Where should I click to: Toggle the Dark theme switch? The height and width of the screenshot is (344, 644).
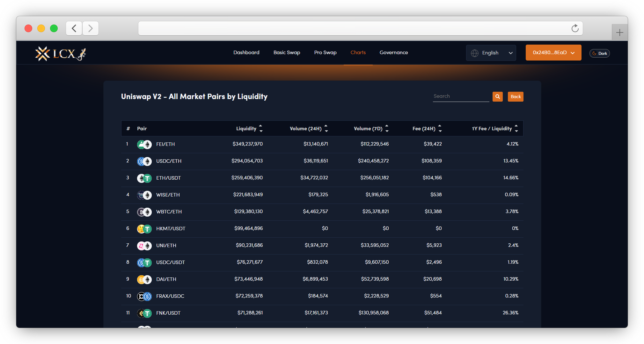[599, 53]
